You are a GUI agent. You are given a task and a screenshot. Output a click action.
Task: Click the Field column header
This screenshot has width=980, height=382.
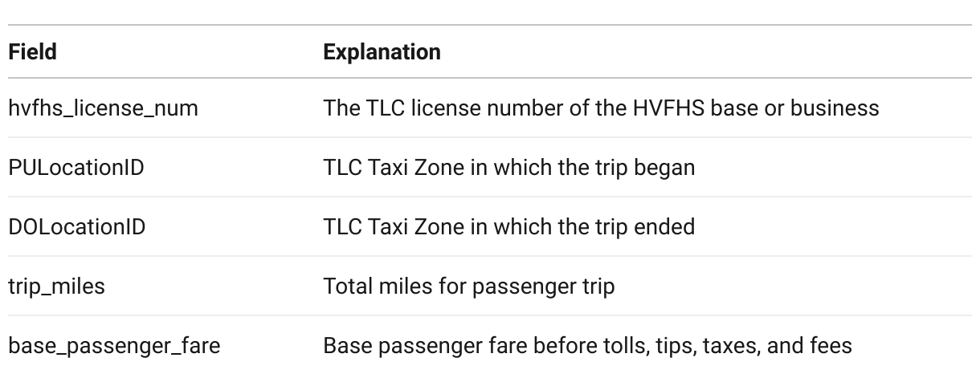[x=32, y=52]
